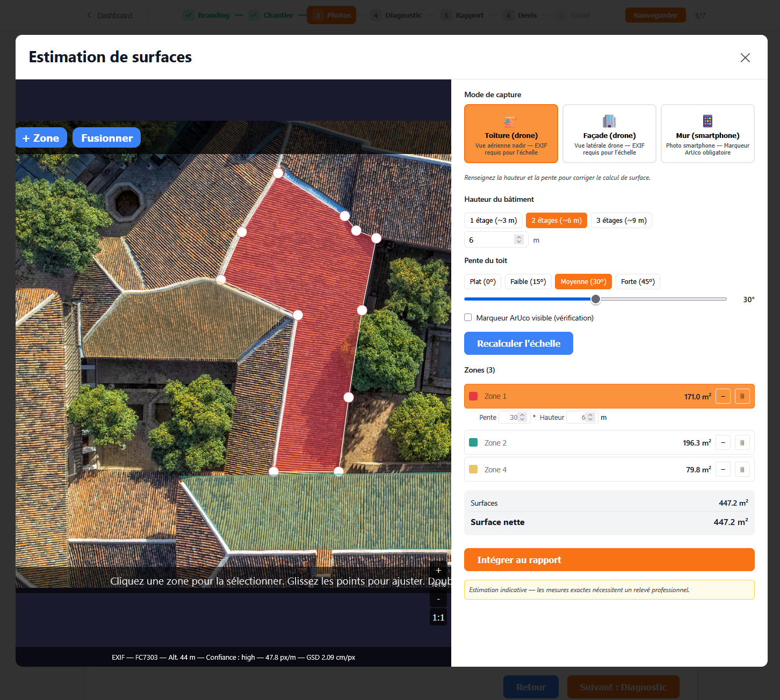
Task: Select the Toiture (drone) capture mode icon
Action: tap(510, 121)
